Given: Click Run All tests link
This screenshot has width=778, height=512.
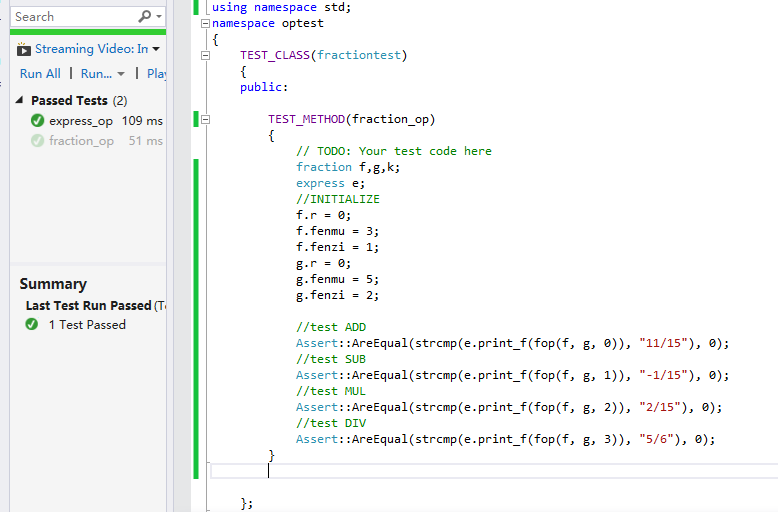Looking at the screenshot, I should [x=40, y=73].
